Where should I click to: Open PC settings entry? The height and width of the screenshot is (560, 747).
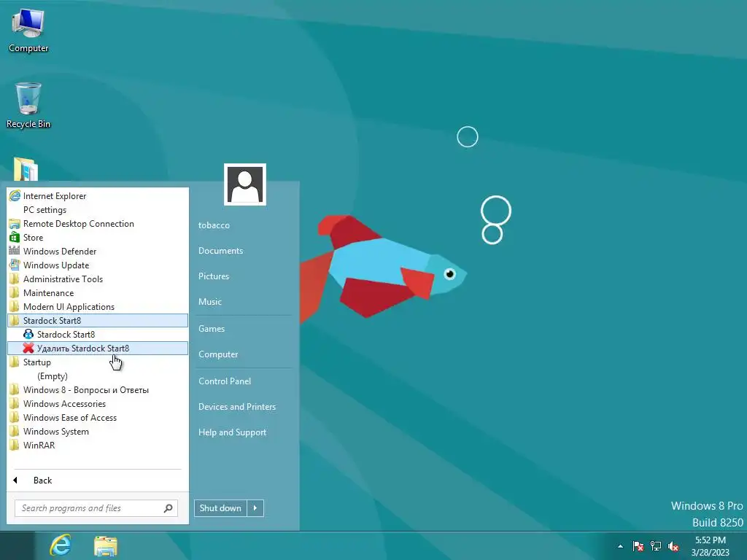point(98,209)
